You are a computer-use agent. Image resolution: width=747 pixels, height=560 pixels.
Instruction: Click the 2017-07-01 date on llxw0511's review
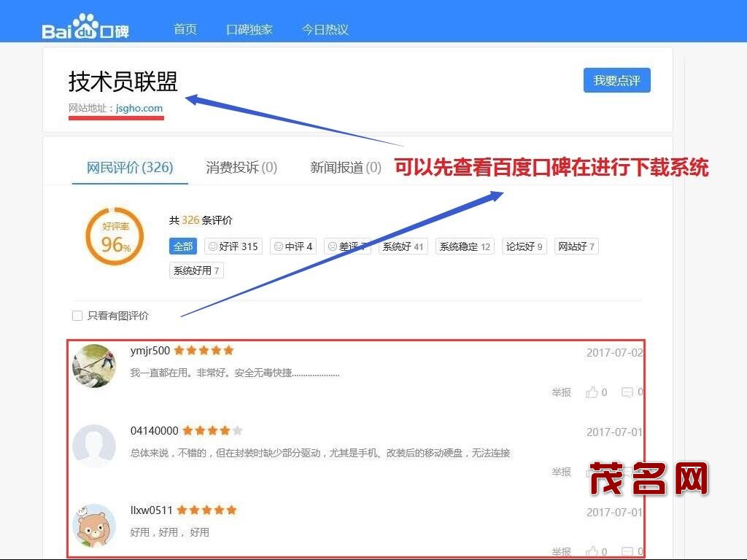pos(614,513)
